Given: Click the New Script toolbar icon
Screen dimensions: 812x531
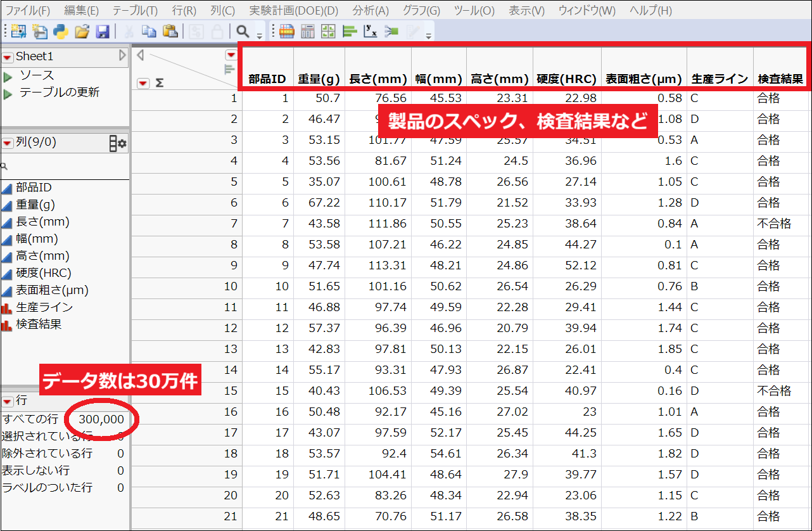Looking at the screenshot, I should click(41, 31).
